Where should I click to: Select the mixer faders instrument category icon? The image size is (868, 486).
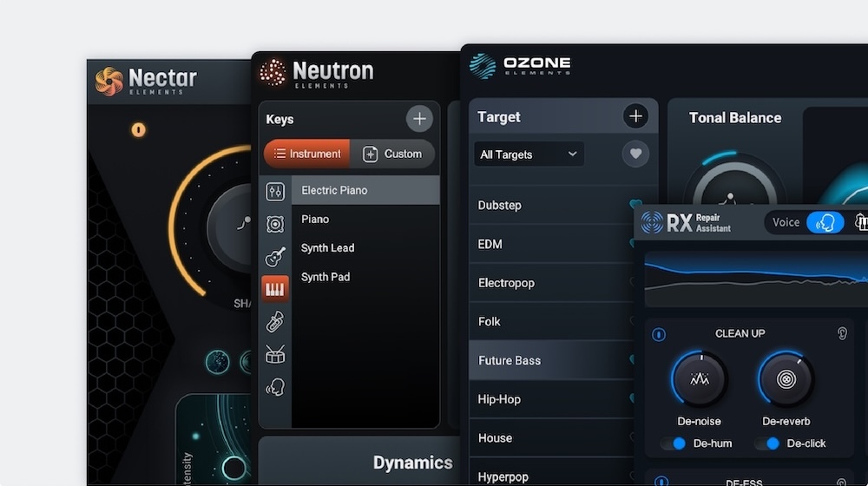pyautogui.click(x=275, y=192)
